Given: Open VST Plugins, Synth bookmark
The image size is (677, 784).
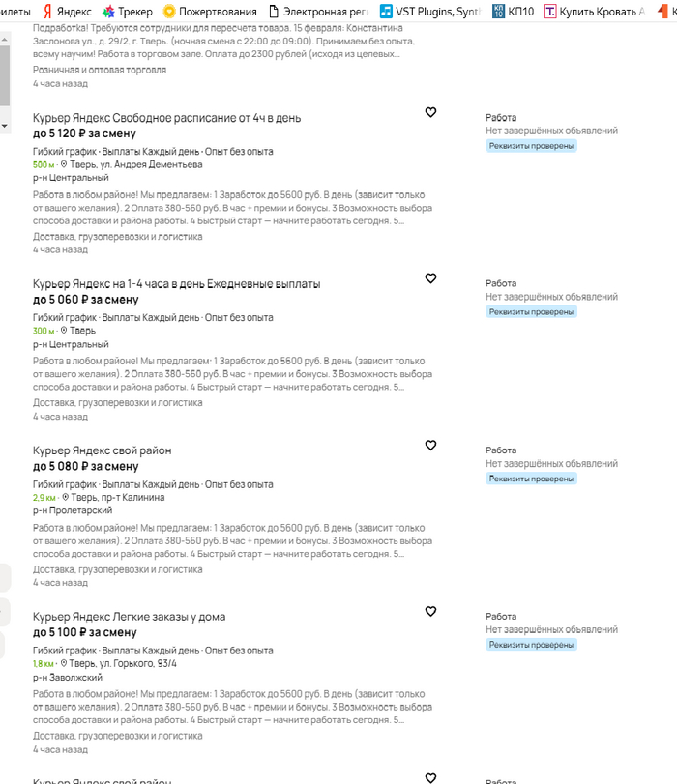Looking at the screenshot, I should click(430, 11).
